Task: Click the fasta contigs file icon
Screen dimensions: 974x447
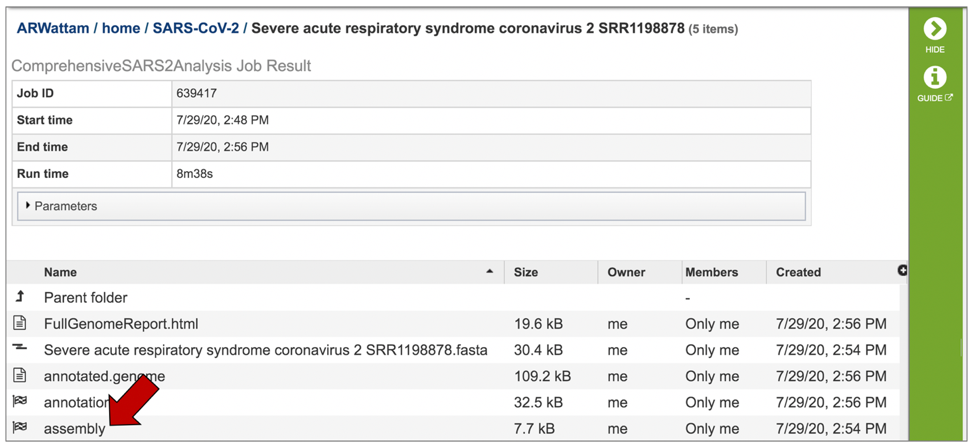Action: coord(20,349)
